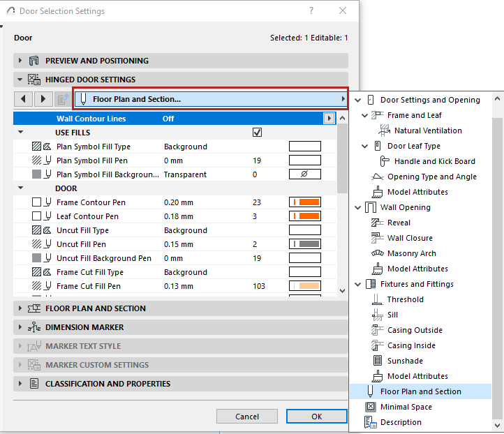
Task: Click Plan Symbol Fill Type hatch icon
Action: pos(36,147)
